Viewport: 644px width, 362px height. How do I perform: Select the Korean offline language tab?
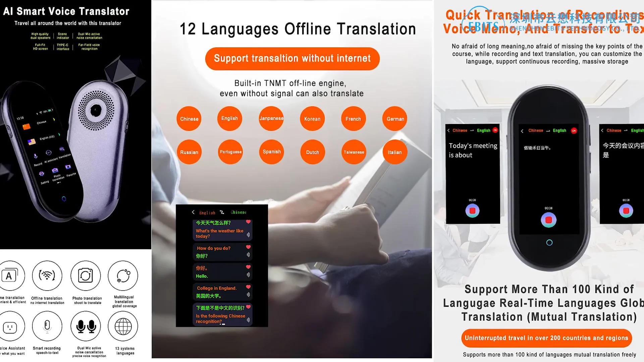[312, 119]
